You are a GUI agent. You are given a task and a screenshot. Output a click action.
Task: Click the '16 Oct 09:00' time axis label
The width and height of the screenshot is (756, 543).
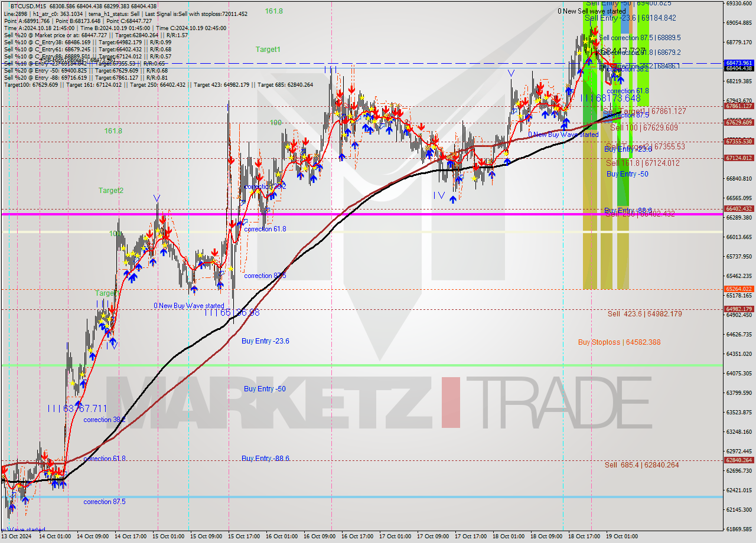[320, 537]
